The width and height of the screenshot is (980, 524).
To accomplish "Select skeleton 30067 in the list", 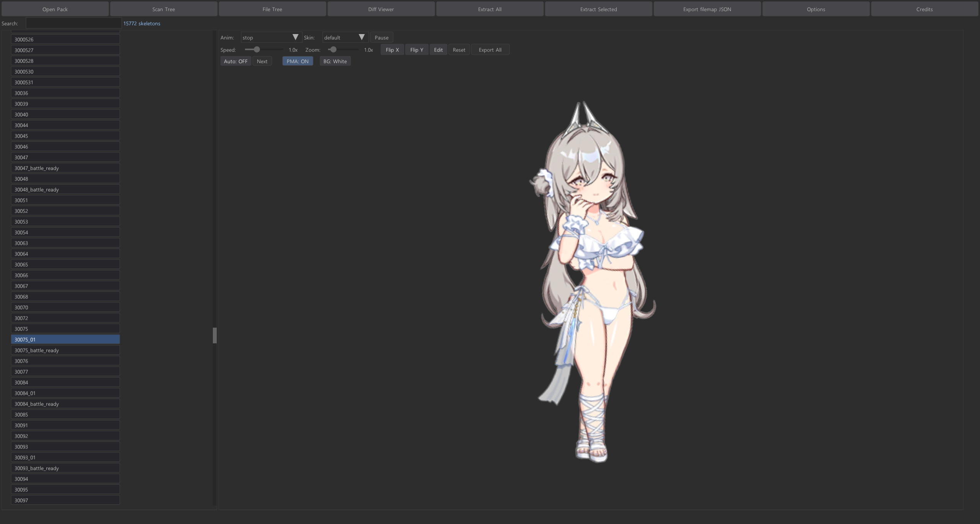I will (x=65, y=286).
